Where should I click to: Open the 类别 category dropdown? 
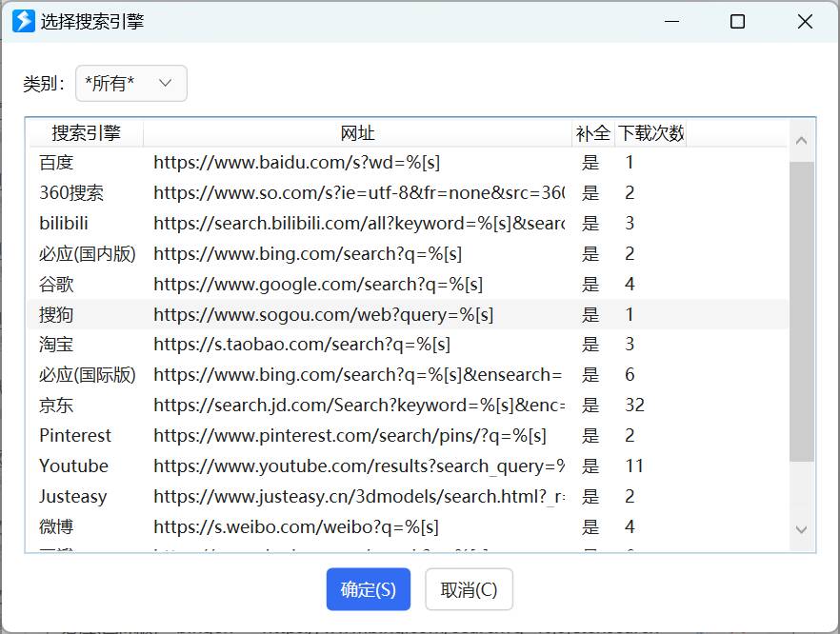pos(131,84)
